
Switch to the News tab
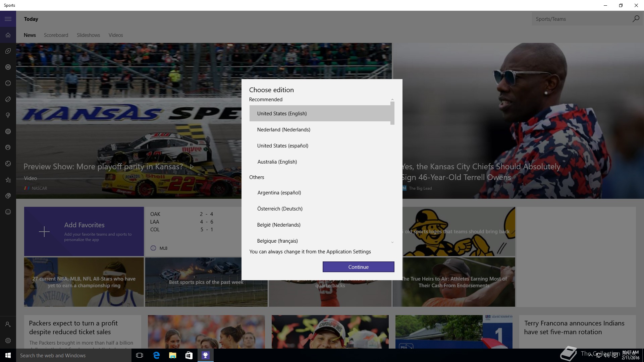30,35
